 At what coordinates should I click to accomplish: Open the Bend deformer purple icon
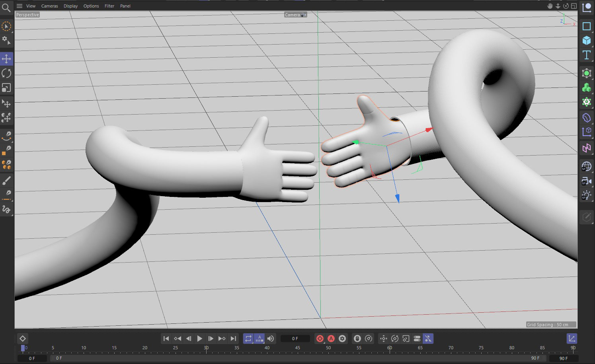587,118
